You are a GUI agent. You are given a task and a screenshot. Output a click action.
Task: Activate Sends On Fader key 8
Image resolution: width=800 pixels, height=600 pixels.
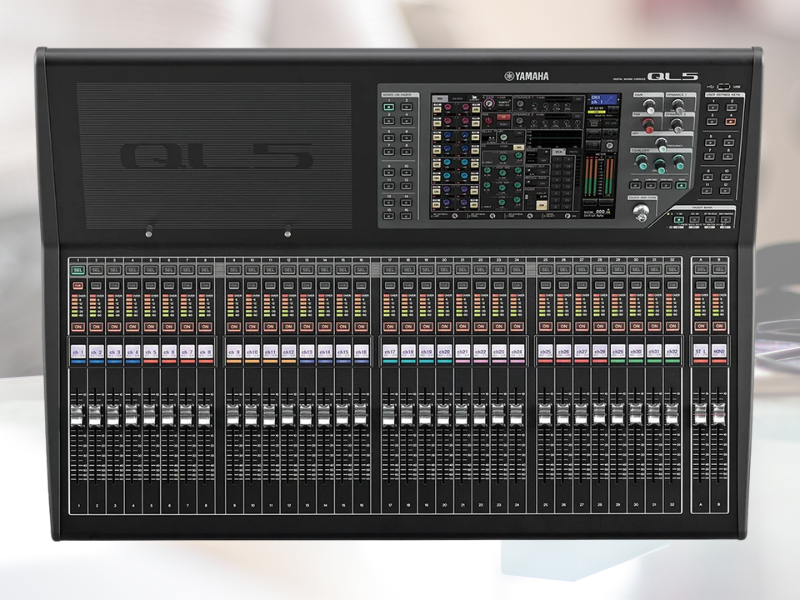(407, 152)
